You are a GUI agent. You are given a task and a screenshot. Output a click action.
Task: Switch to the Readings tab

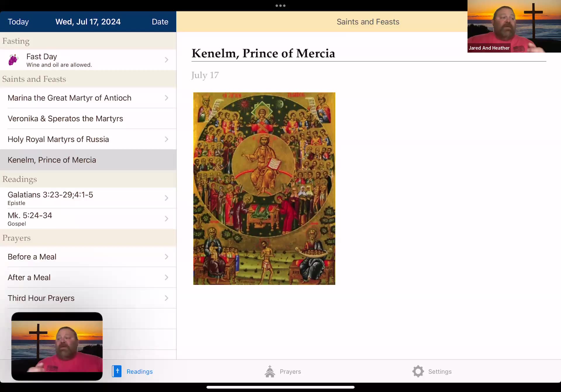tap(132, 371)
